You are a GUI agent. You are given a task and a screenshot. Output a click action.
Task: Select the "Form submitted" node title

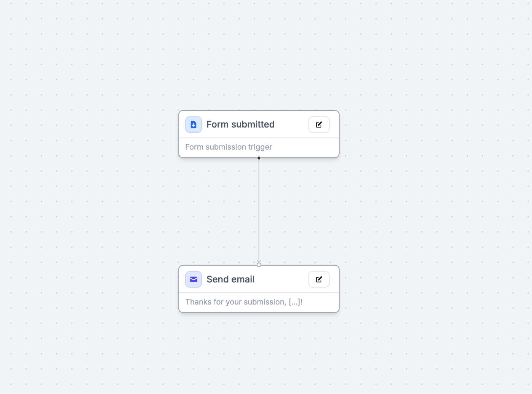(240, 124)
